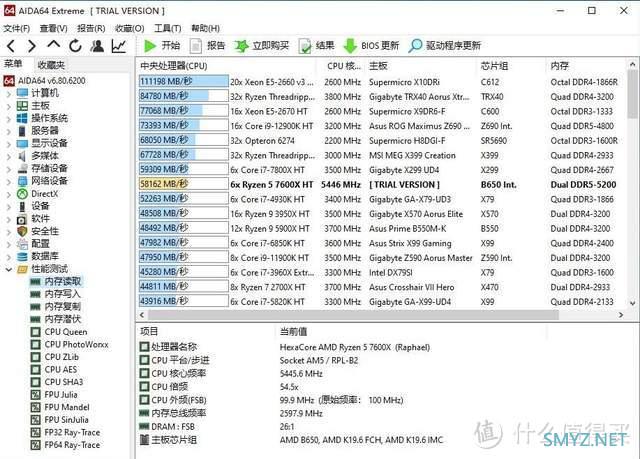Open the 查看(V) menu
Screen dimensions: 640x459
[x=53, y=28]
